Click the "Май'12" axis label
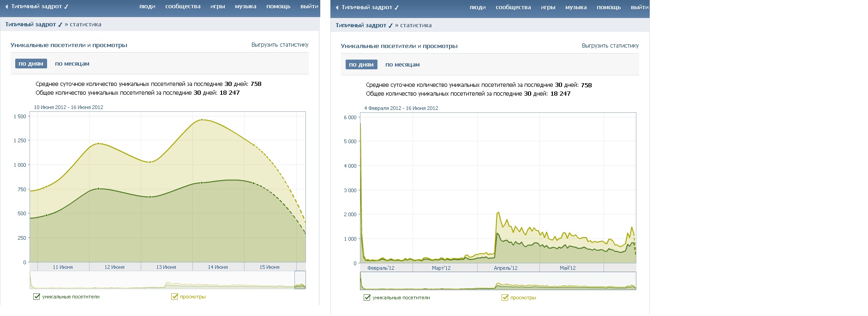Image resolution: width=868 pixels, height=316 pixels. point(568,268)
